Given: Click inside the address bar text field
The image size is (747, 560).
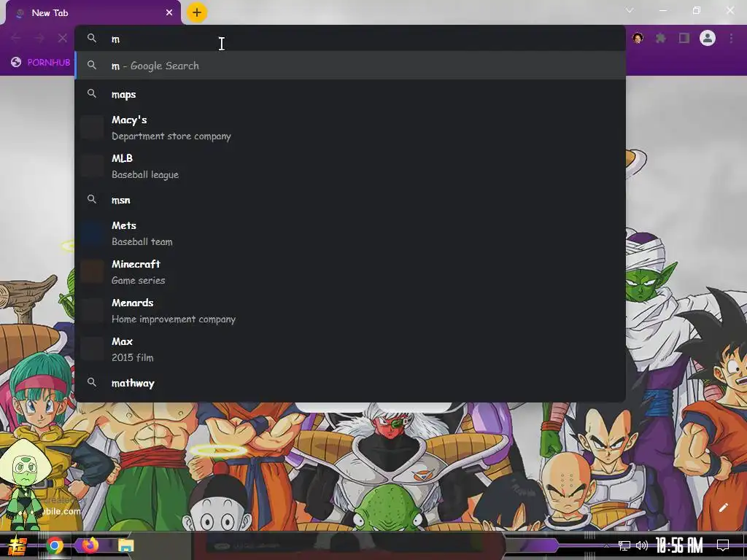Looking at the screenshot, I should click(x=349, y=39).
